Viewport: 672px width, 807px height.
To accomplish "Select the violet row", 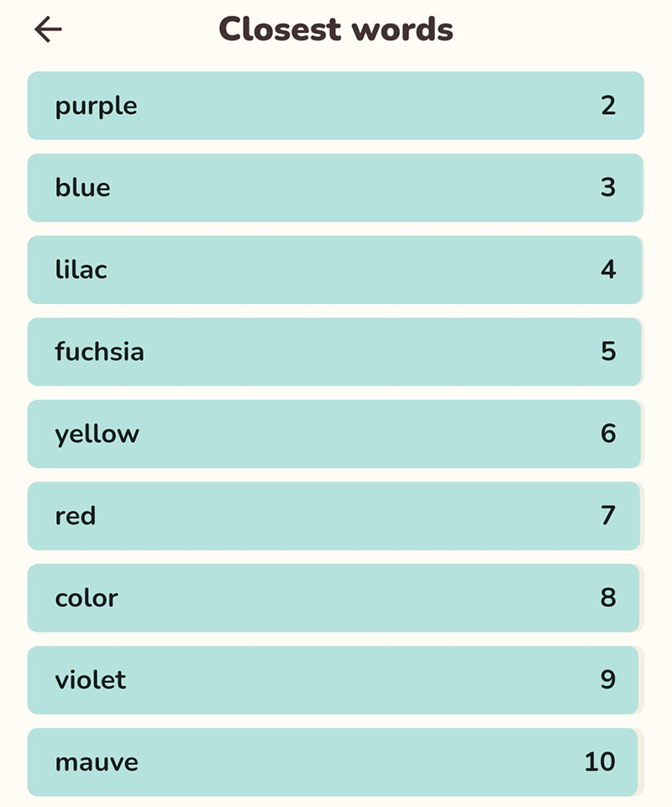I will 333,680.
